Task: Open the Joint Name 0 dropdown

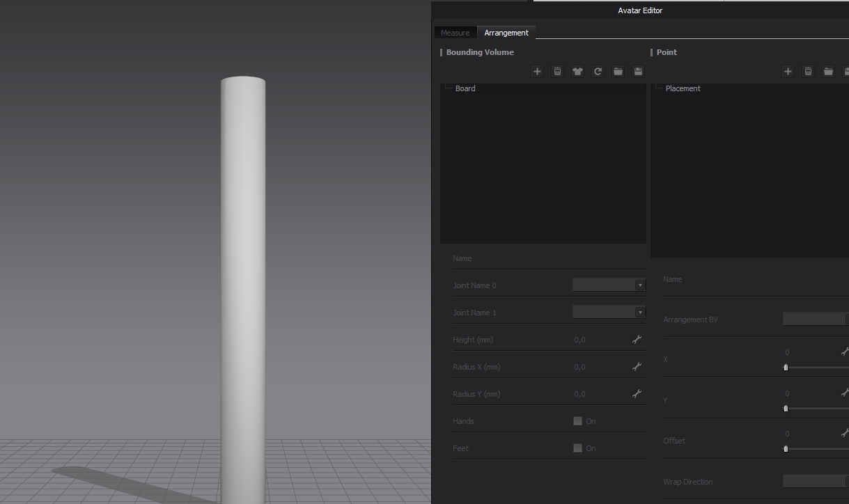Action: pos(609,285)
